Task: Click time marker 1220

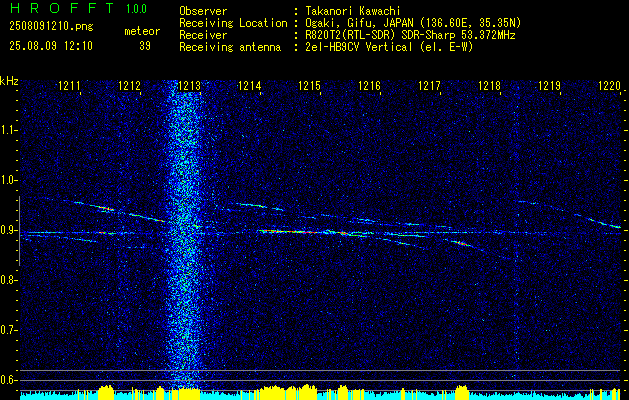Action: point(609,85)
